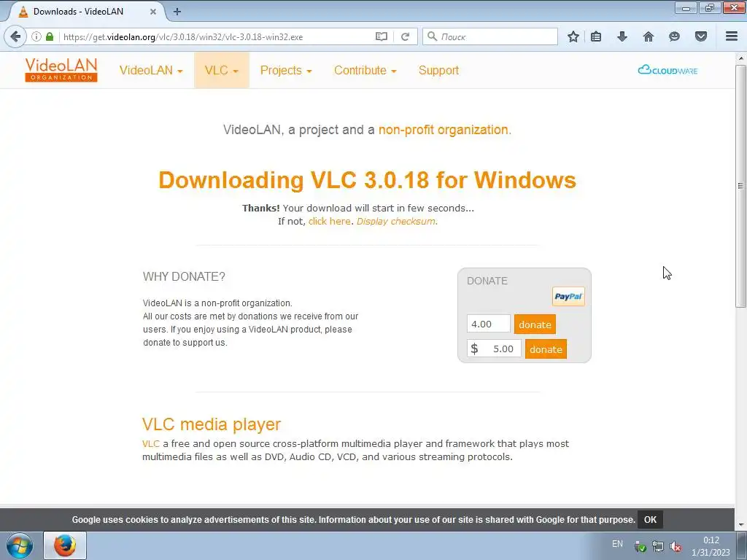Click the tray security shield icon
This screenshot has height=560, width=747.
click(640, 546)
